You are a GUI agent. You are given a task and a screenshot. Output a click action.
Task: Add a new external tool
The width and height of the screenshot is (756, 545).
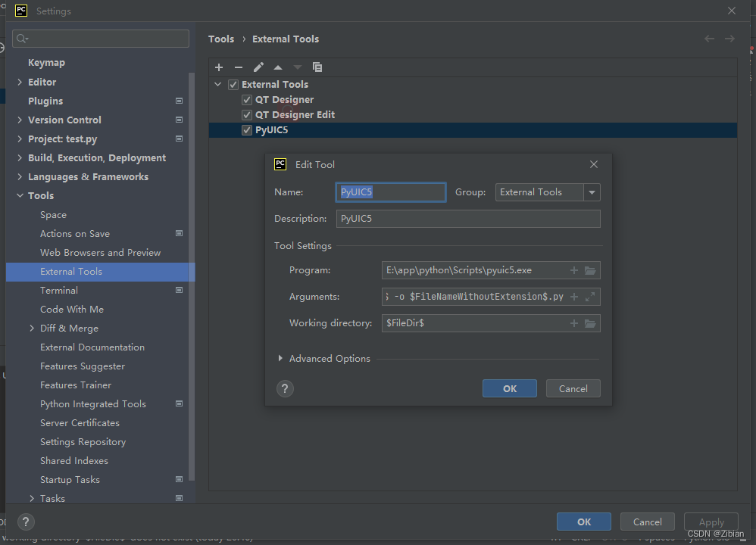(x=219, y=67)
